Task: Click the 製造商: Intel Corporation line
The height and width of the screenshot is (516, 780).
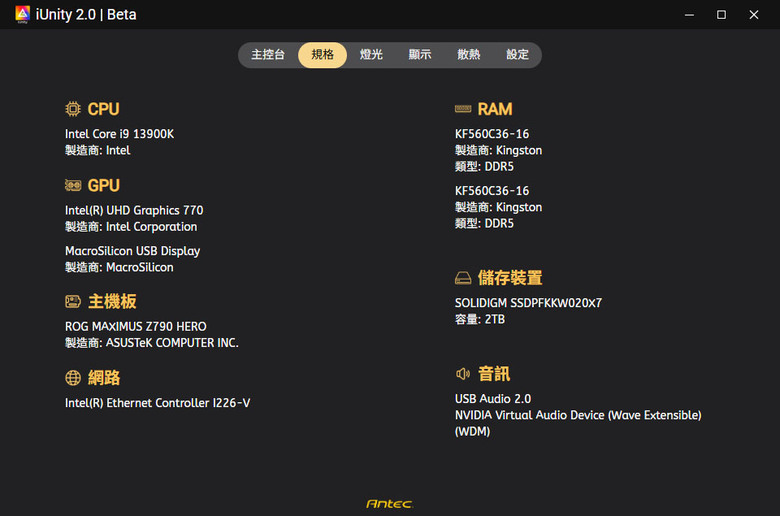Action: (x=131, y=227)
